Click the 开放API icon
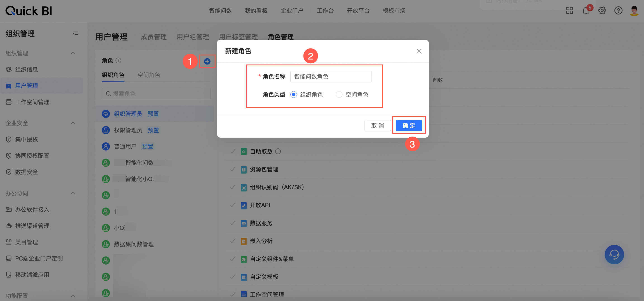Screen dimensions: 644x301 [244, 205]
